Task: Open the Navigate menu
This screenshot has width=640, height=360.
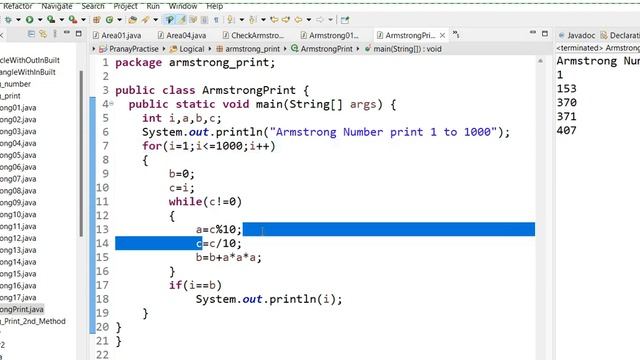Action: tap(57, 6)
